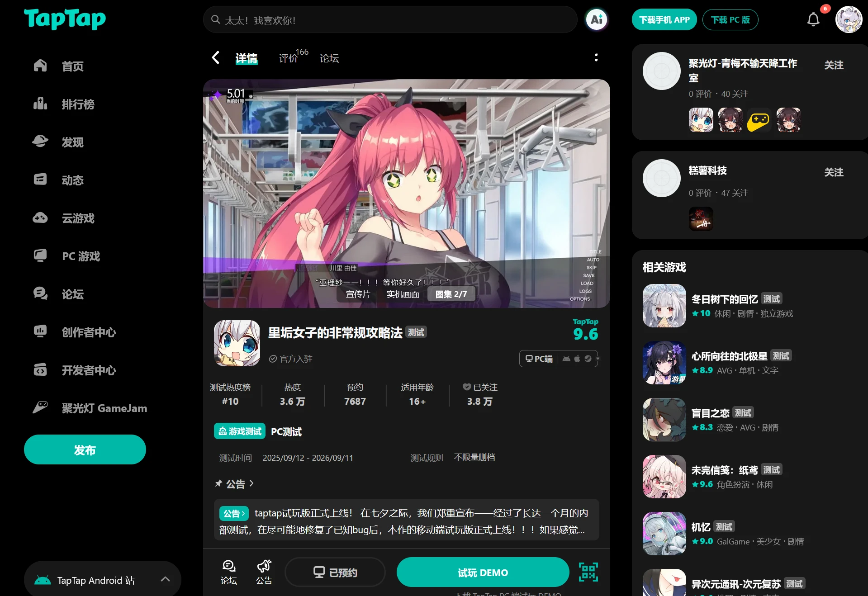Viewport: 868px width, 596px height.
Task: Select the 宣传片 media tab
Action: pyautogui.click(x=358, y=294)
